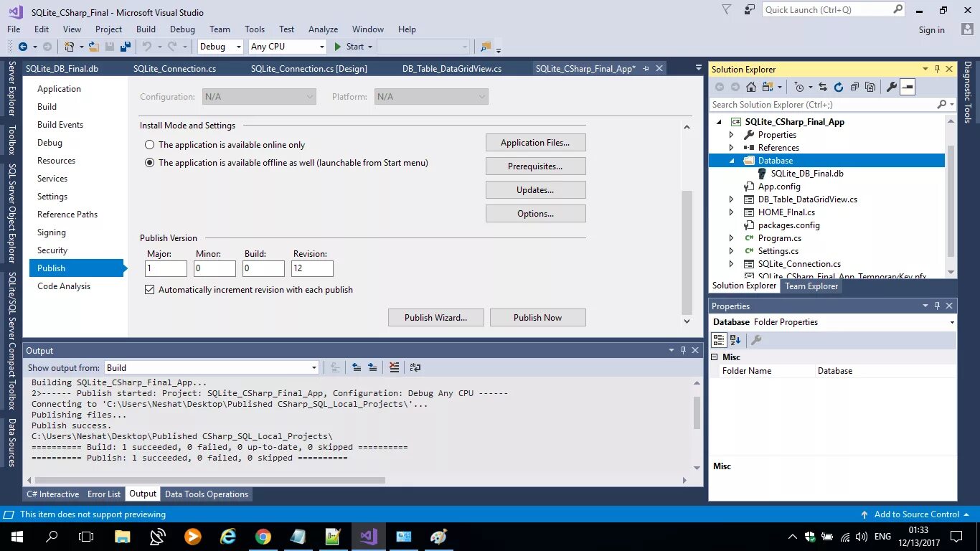
Task: Toggle auto-hide pin on Output panel
Action: (683, 350)
